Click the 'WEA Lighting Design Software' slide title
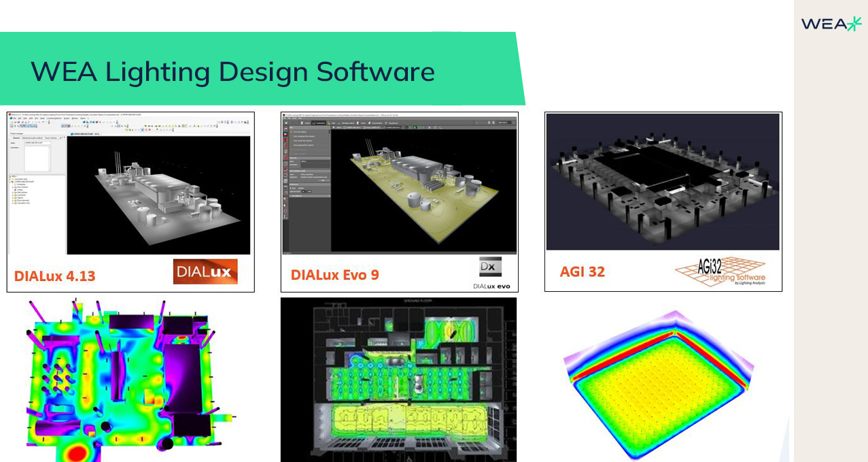 coord(232,71)
